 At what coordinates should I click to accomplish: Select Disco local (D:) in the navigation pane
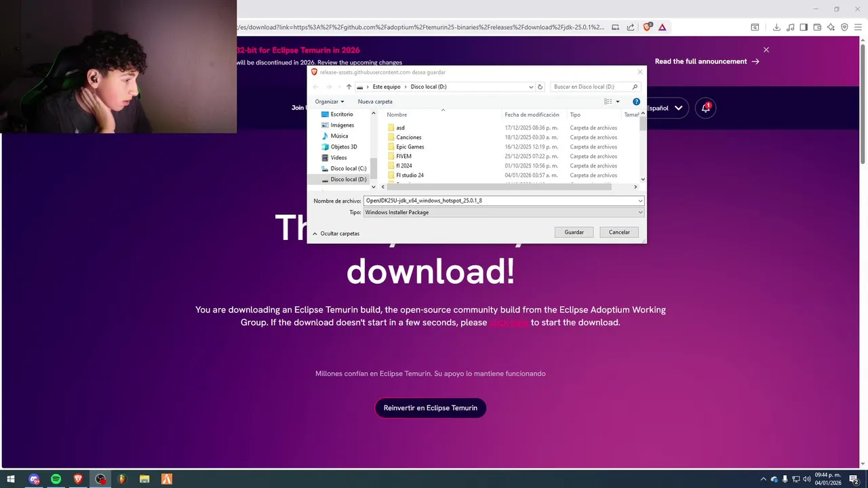tap(349, 180)
